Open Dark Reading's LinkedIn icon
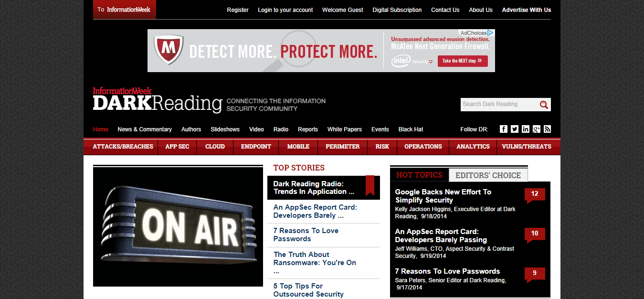The width and height of the screenshot is (644, 299). [x=526, y=129]
